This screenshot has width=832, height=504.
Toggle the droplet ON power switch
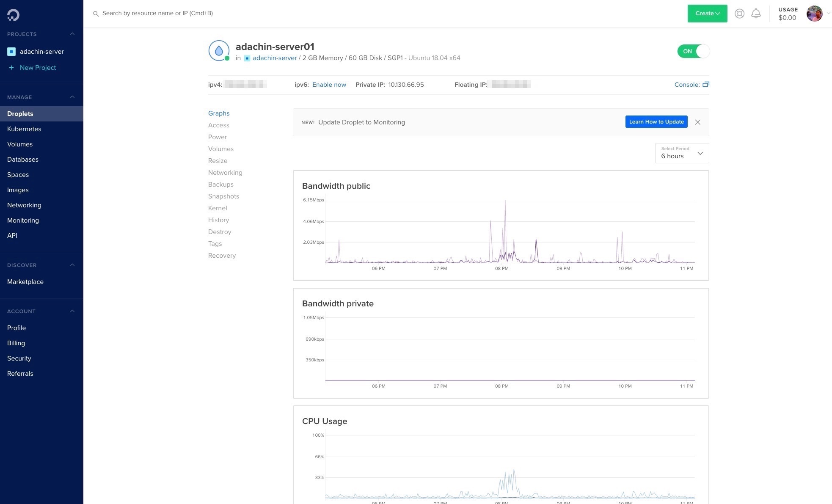tap(693, 51)
